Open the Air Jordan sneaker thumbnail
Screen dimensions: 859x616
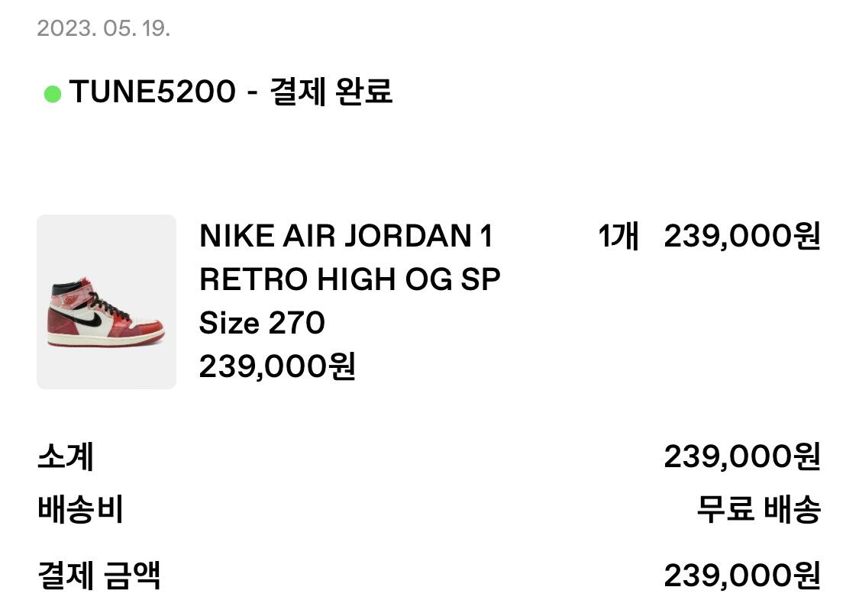[106, 302]
